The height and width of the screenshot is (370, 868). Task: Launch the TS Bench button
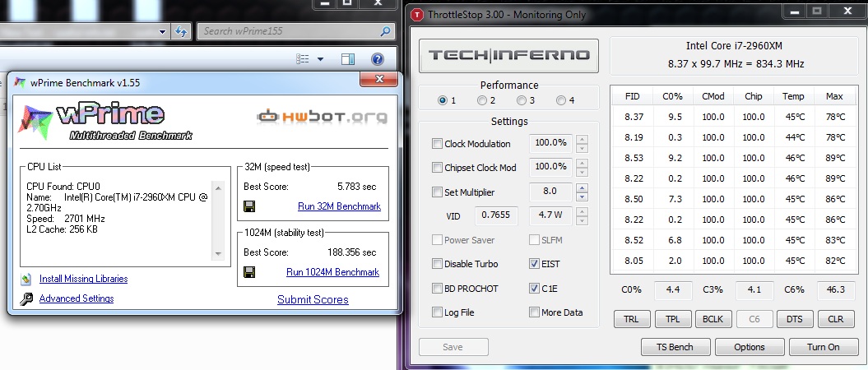click(675, 347)
